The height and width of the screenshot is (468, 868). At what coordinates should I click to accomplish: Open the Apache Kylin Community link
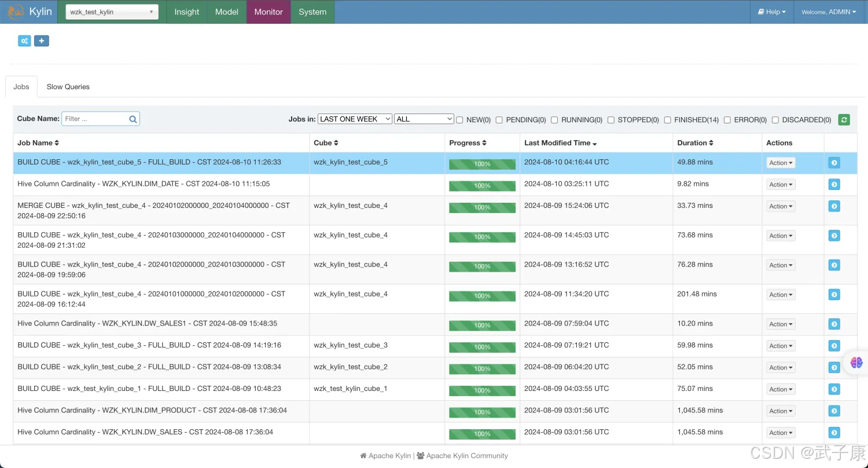pos(466,456)
